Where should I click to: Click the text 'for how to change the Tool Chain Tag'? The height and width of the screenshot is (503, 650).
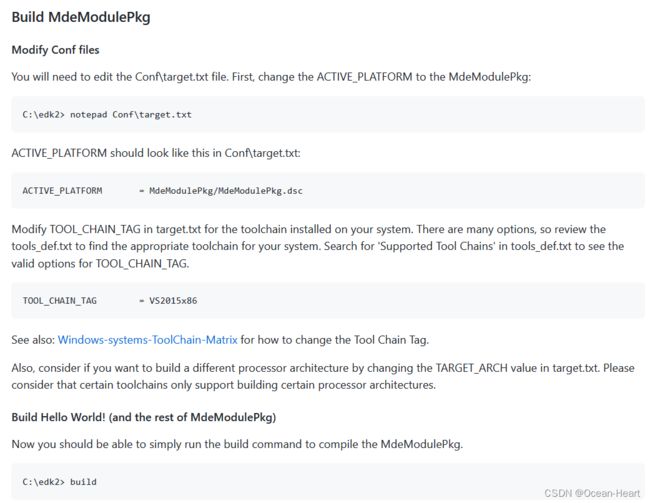tap(335, 340)
